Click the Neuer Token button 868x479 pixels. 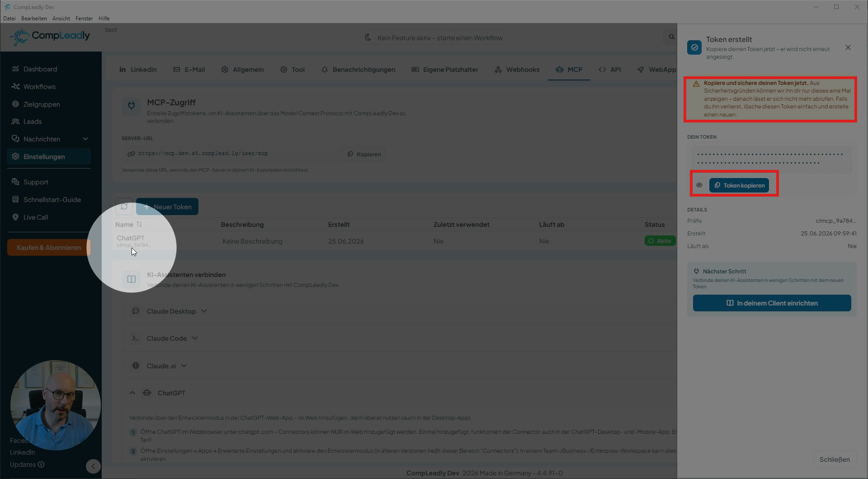[x=167, y=207]
